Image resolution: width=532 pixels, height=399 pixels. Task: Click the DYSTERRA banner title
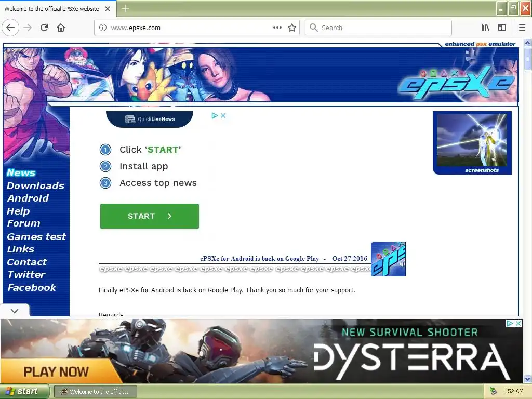[x=411, y=362]
